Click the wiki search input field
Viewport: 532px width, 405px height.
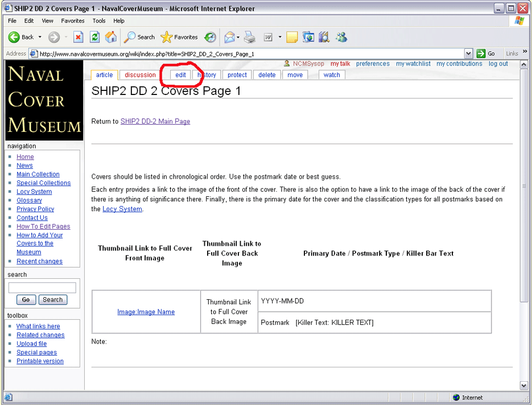click(x=42, y=288)
